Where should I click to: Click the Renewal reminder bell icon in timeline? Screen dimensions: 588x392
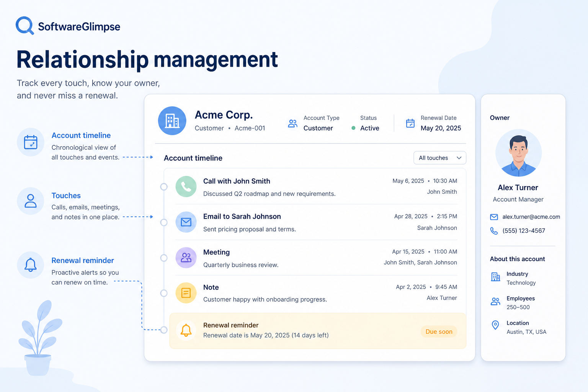186,330
